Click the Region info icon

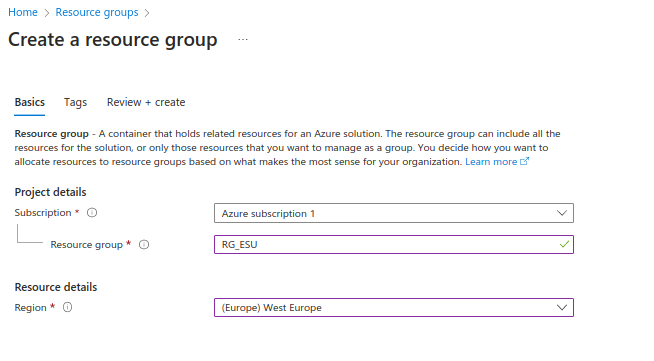pos(68,307)
